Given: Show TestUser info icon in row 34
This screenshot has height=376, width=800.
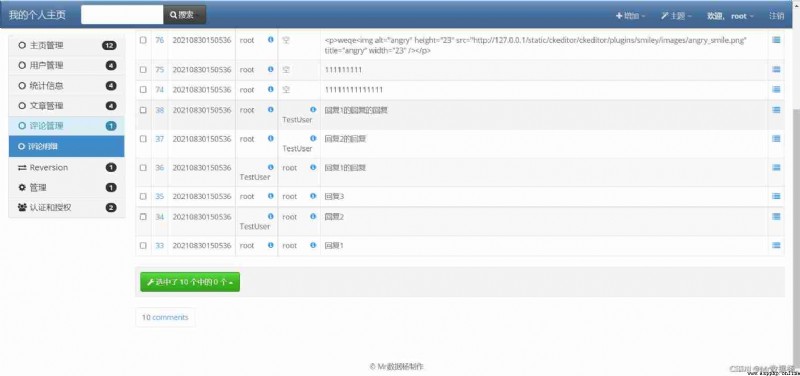Looking at the screenshot, I should coord(270,216).
